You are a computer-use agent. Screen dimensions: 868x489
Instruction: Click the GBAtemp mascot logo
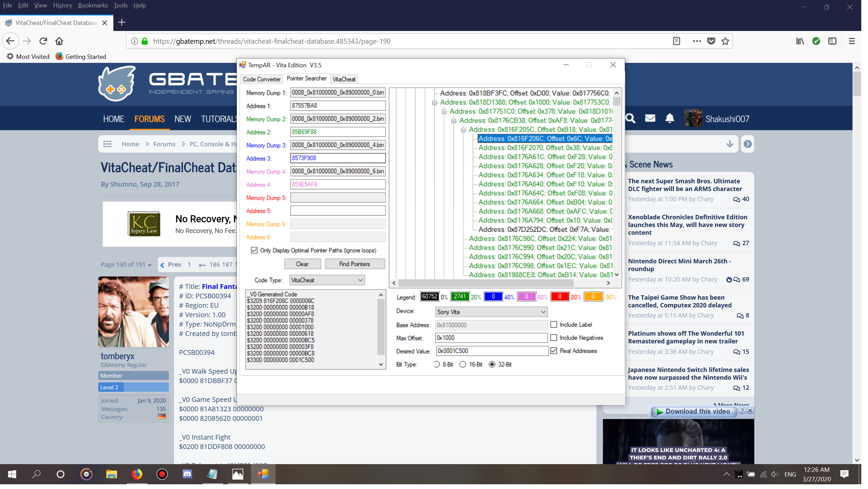click(x=117, y=84)
